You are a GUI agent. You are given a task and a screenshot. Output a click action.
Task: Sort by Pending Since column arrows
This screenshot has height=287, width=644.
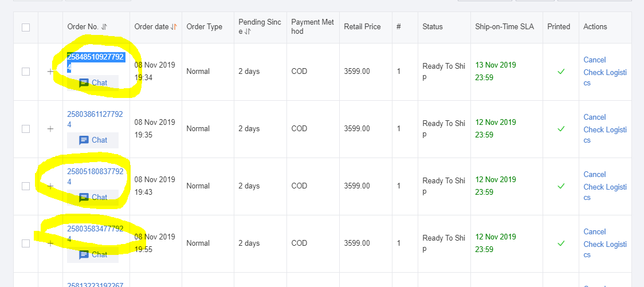tap(248, 32)
